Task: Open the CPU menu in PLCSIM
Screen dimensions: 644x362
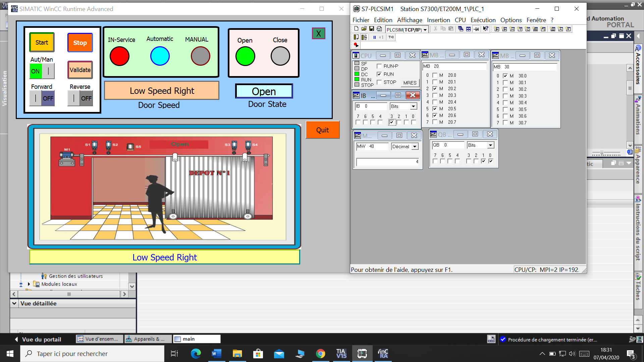Action: [460, 20]
